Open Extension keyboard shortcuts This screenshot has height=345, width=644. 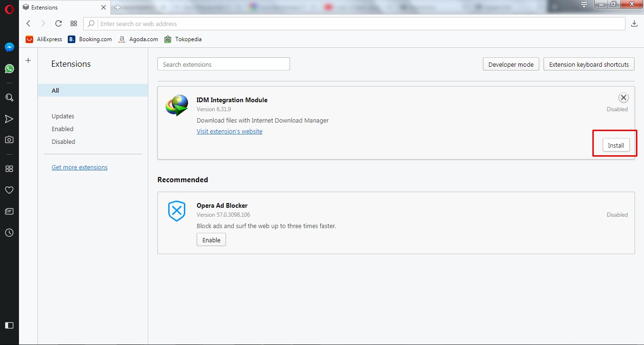click(589, 64)
